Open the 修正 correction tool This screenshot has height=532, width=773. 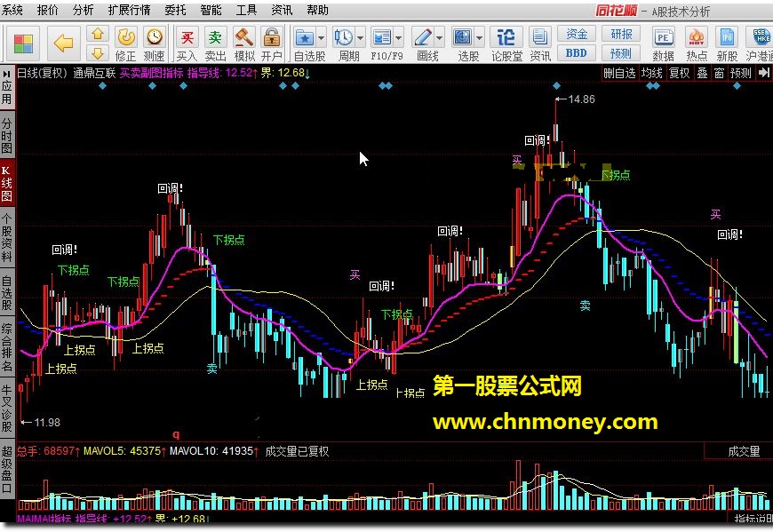pyautogui.click(x=125, y=44)
